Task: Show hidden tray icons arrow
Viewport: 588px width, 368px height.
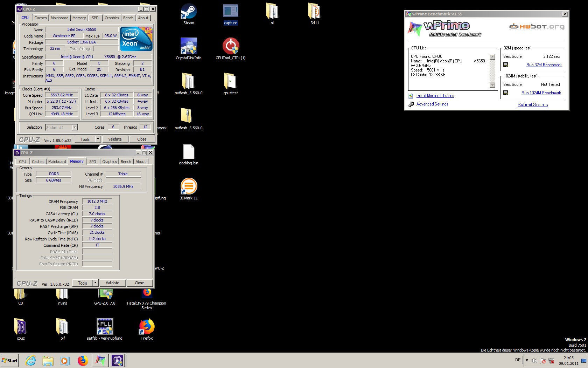Action: 527,360
